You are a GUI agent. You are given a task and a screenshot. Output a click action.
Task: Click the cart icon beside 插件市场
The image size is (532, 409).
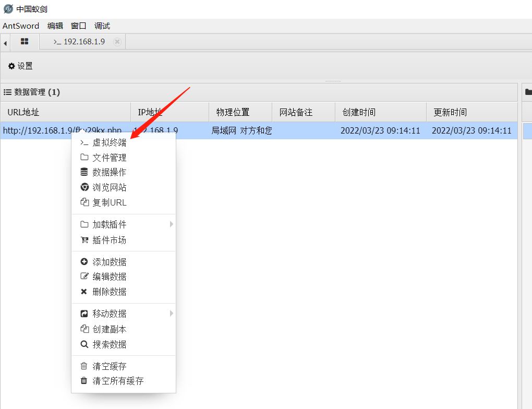coord(84,240)
